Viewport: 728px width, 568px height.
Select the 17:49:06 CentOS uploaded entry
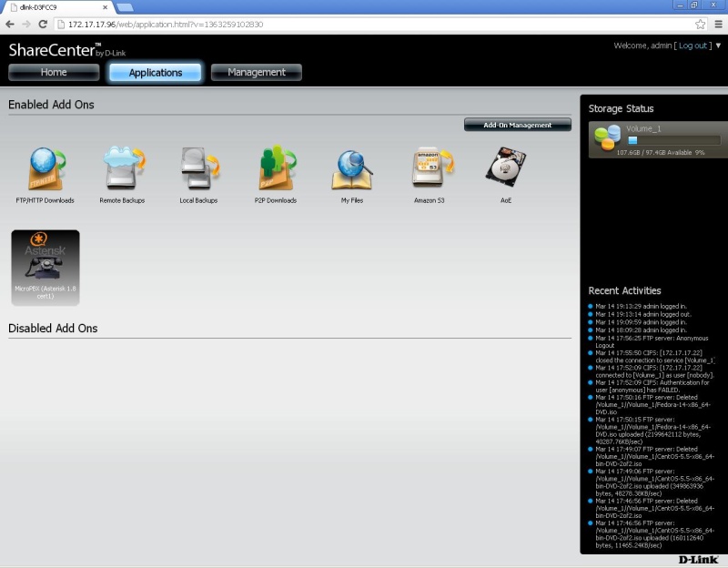(x=654, y=482)
